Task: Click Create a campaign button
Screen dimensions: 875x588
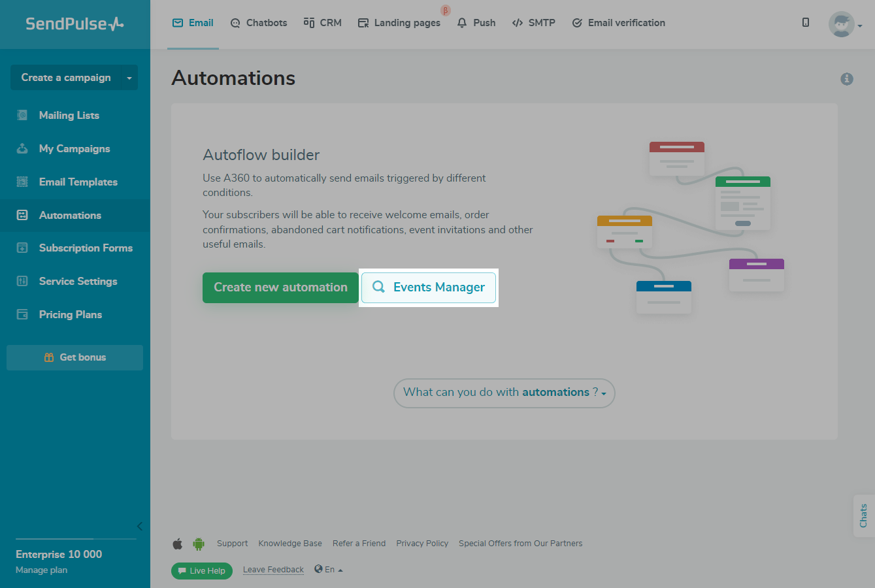Action: click(x=66, y=78)
